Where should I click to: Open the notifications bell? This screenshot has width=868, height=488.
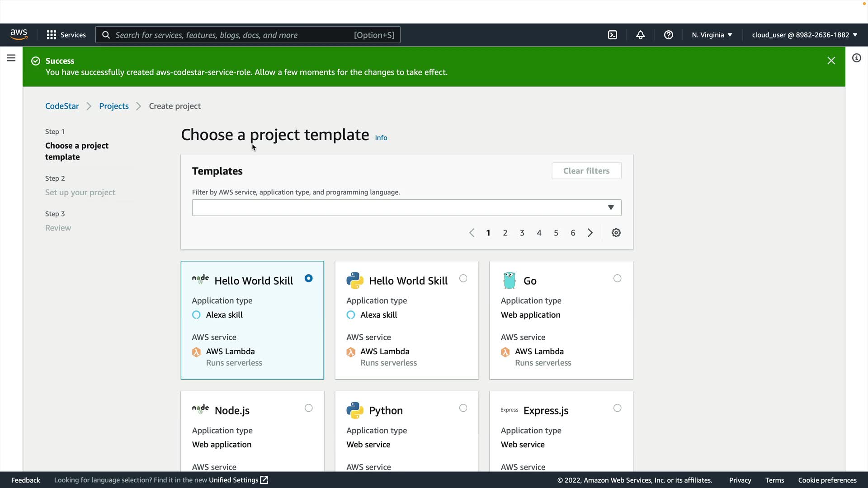tap(641, 35)
